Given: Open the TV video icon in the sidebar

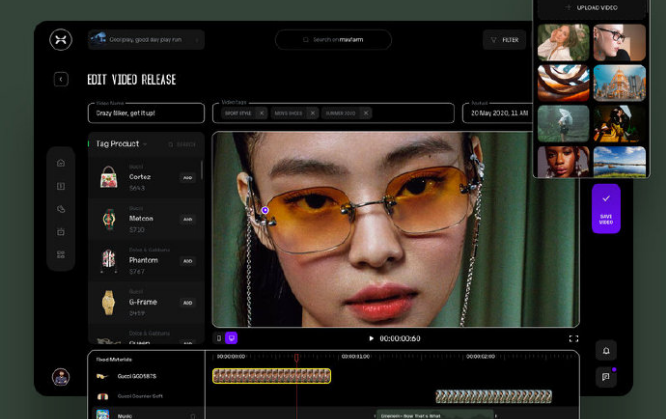Looking at the screenshot, I should [61, 232].
